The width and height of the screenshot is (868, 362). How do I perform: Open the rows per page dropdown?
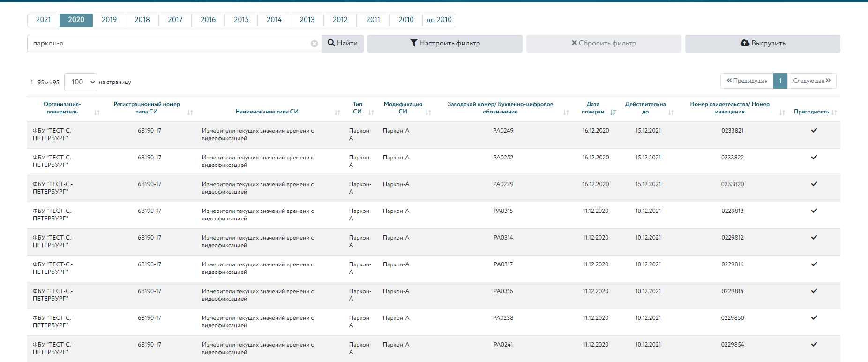coord(81,82)
